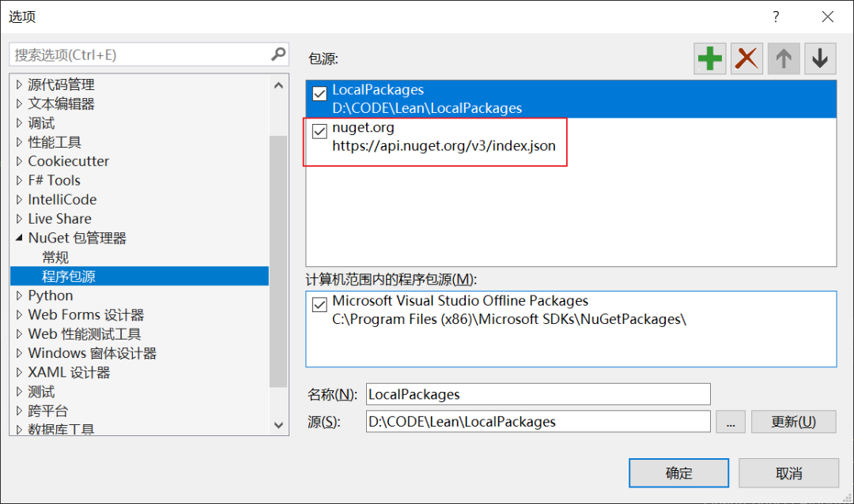854x504 pixels.
Task: Select the nuget.org package source entry
Action: [571, 137]
